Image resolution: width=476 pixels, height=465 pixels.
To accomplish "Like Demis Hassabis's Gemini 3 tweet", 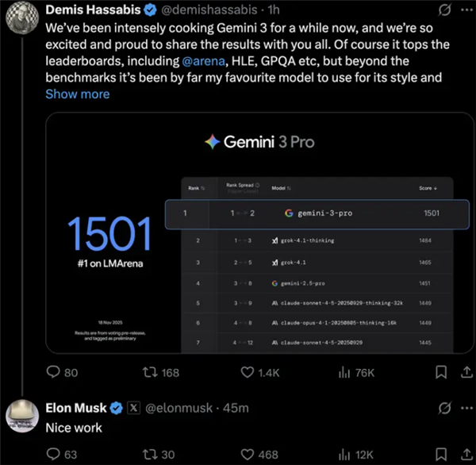I will [x=248, y=372].
